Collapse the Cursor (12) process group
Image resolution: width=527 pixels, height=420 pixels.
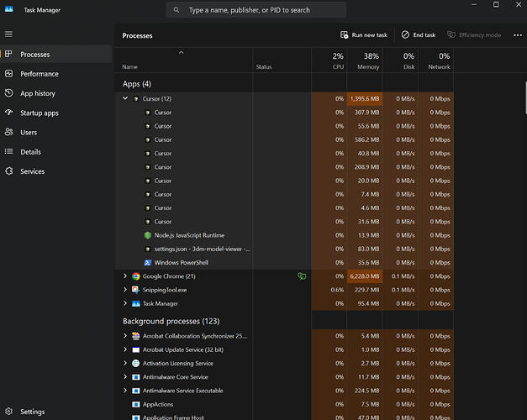pos(125,98)
